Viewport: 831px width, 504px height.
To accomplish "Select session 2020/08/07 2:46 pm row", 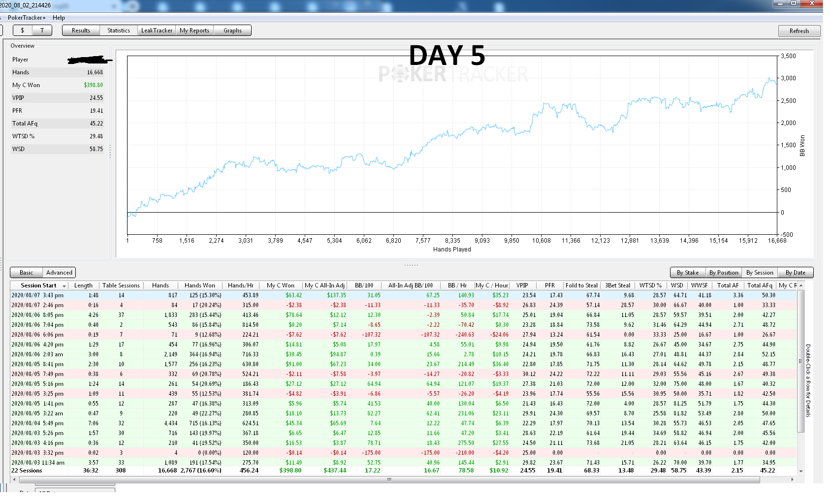I will [403, 305].
